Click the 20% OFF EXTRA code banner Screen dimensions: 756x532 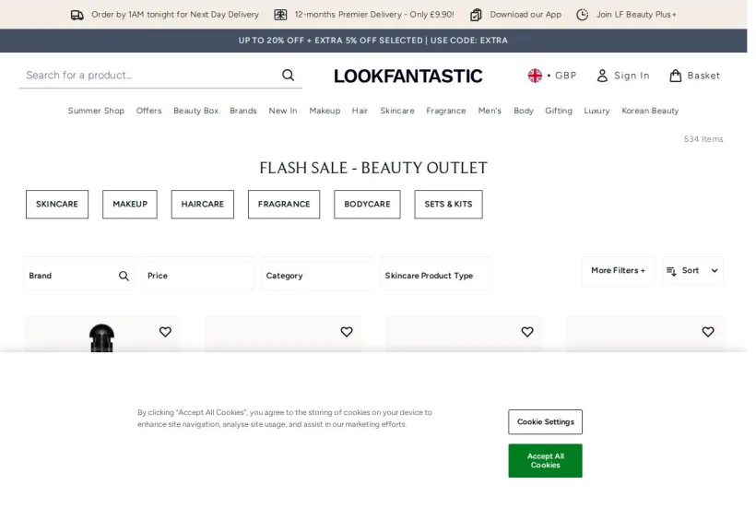[x=373, y=41]
